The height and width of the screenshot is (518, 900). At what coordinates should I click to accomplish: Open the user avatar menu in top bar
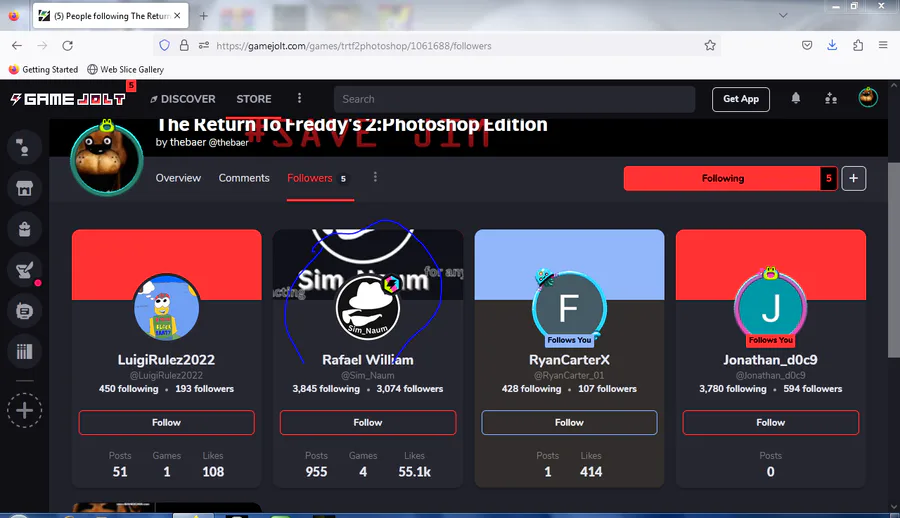point(868,98)
